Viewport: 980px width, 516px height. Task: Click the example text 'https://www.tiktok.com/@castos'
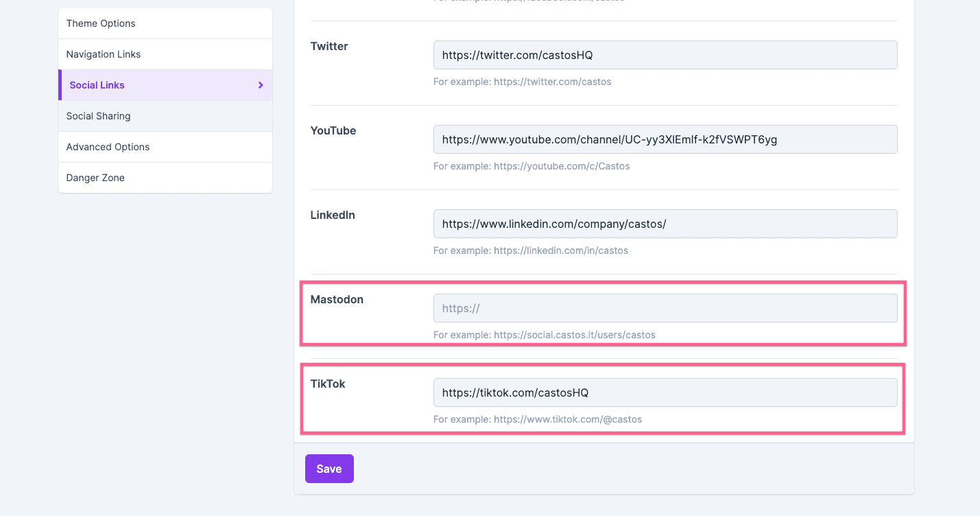pyautogui.click(x=568, y=419)
